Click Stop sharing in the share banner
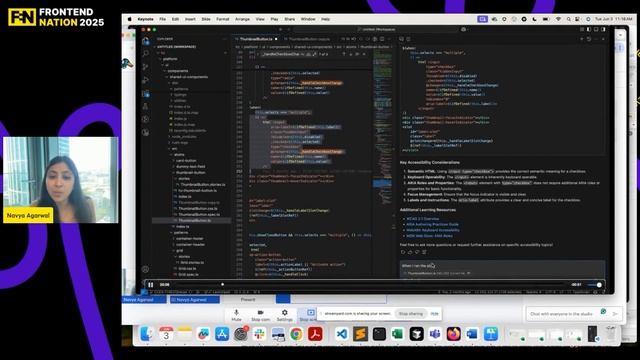This screenshot has width=640, height=360. coord(411,313)
